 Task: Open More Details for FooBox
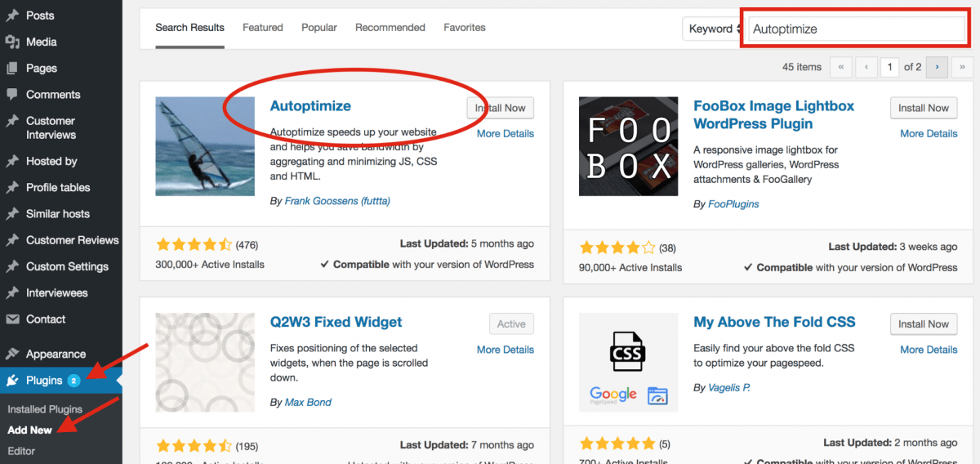(929, 134)
